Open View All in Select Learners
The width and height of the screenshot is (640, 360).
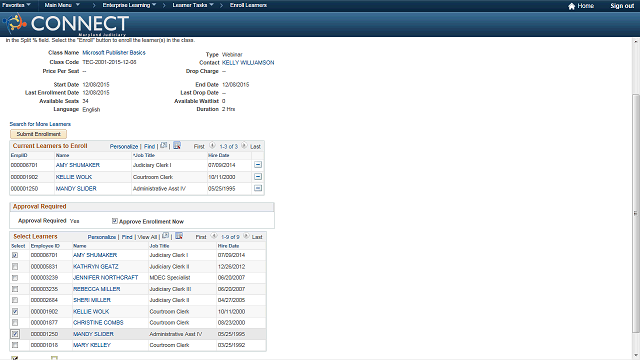click(x=147, y=237)
